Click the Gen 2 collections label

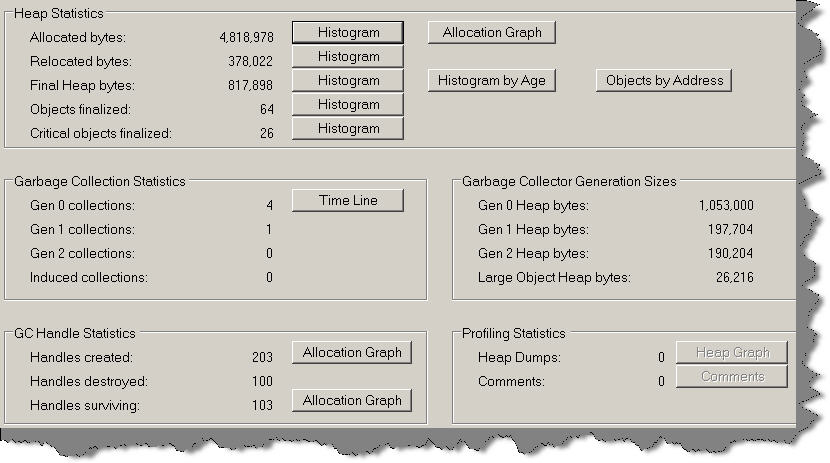click(83, 253)
